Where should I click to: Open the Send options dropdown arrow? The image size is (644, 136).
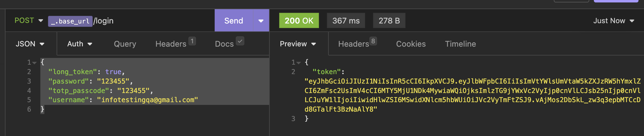pyautogui.click(x=261, y=21)
